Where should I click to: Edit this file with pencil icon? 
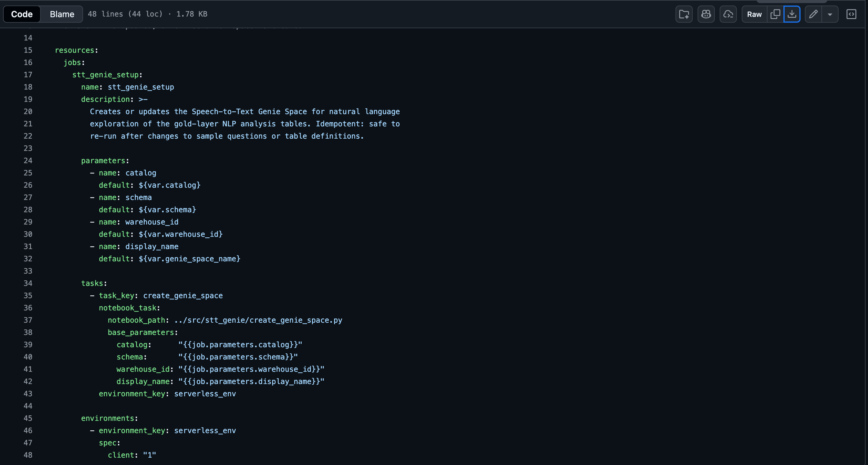click(813, 14)
